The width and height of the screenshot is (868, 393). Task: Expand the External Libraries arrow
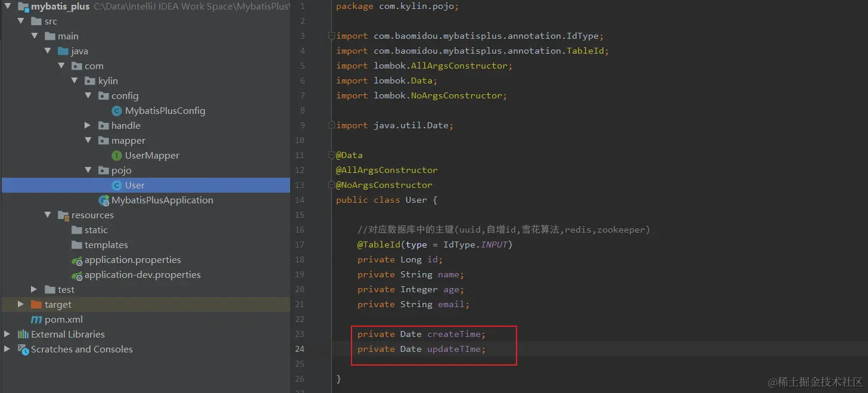click(x=7, y=335)
